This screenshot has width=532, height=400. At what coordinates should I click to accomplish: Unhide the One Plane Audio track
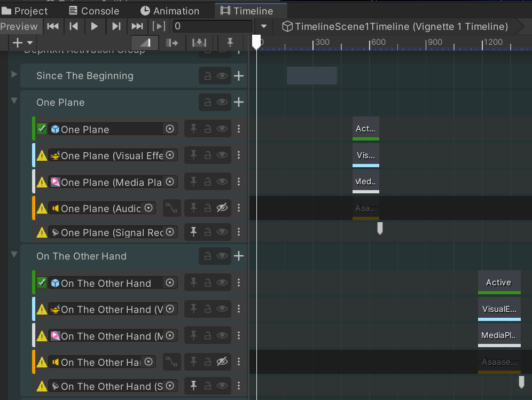point(222,208)
